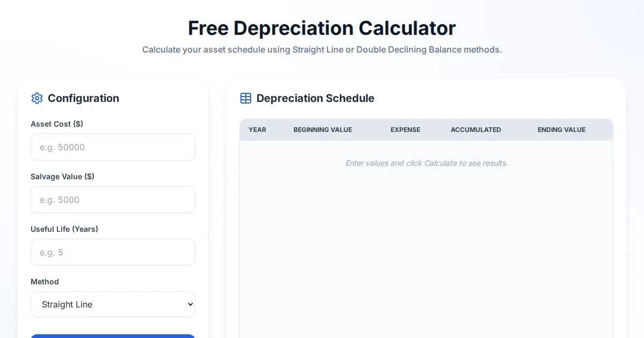Click the Salvage Value ($) label
The image size is (644, 338).
click(x=62, y=177)
